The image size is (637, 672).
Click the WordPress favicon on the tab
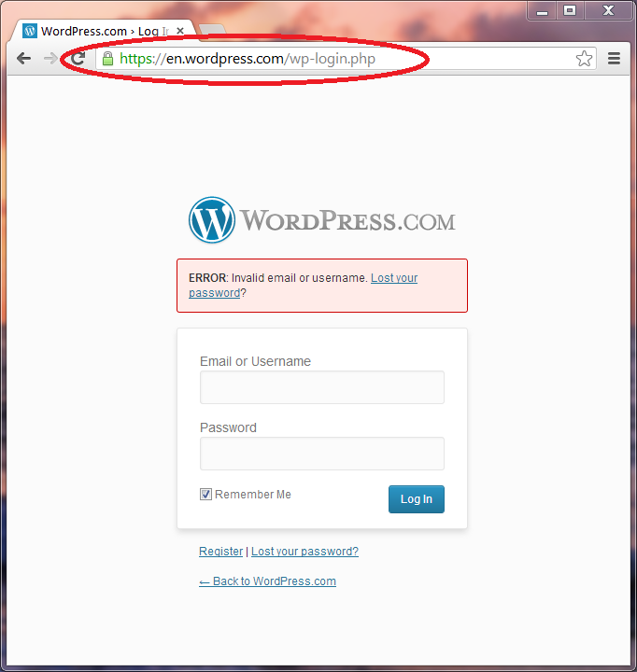point(30,31)
